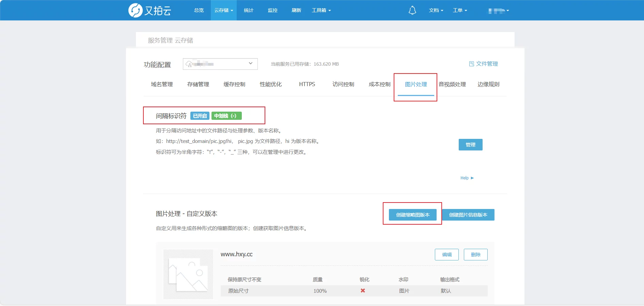644x306 pixels.
Task: Click the cloud icon in service selector
Action: [x=189, y=64]
